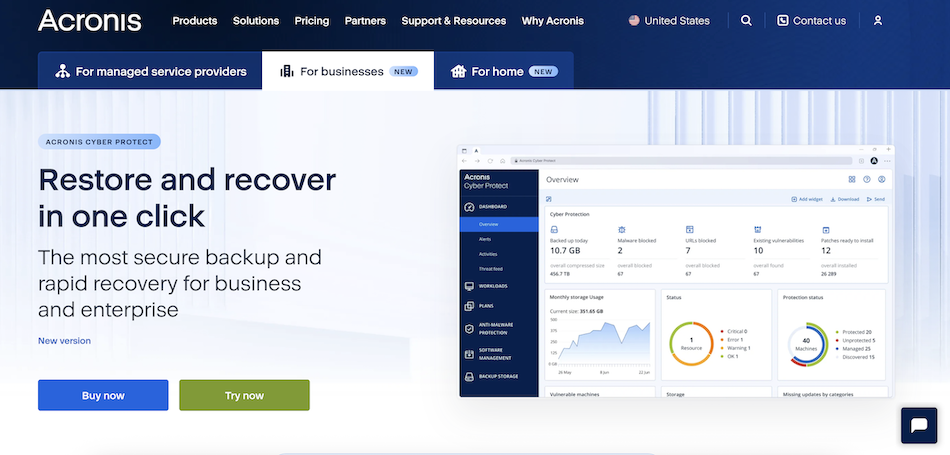Select Overview in the dashboard preview sidebar
This screenshot has width=950, height=455.
[499, 224]
